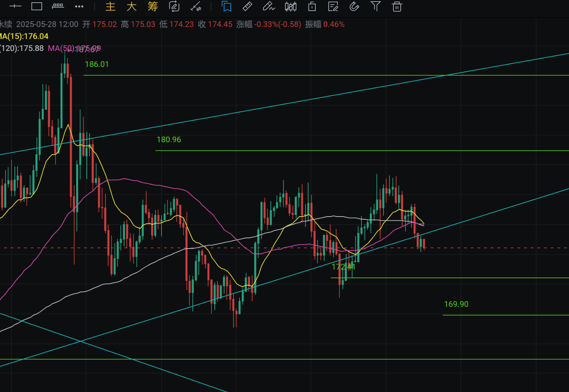
Task: Click the 收 174.45 close price value
Action: [215, 24]
